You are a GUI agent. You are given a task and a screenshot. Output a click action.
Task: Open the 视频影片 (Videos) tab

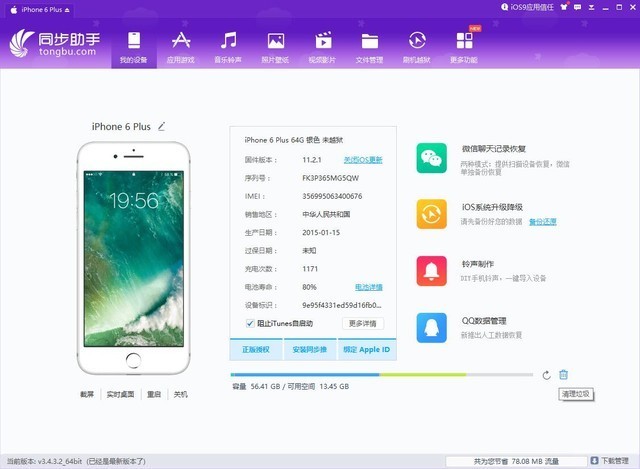coord(322,47)
